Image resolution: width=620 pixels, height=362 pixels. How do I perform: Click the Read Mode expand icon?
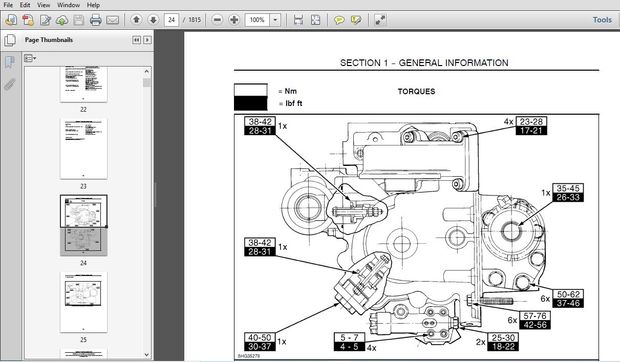pos(380,20)
